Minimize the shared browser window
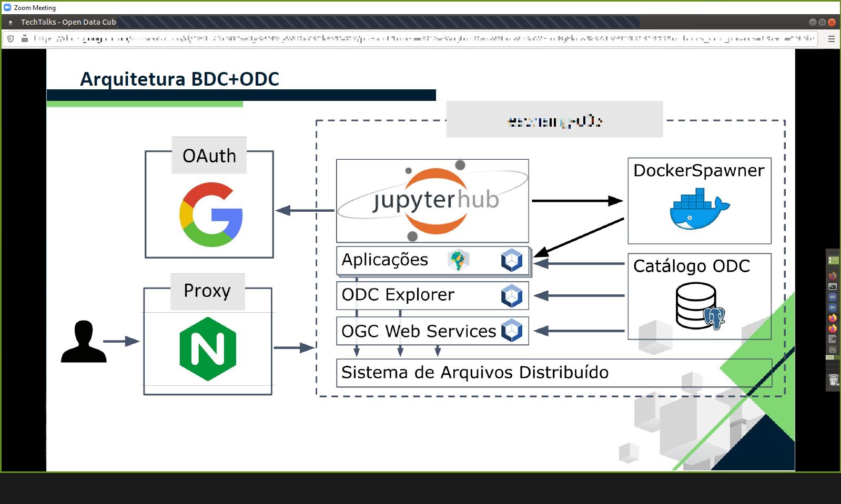 pyautogui.click(x=813, y=22)
